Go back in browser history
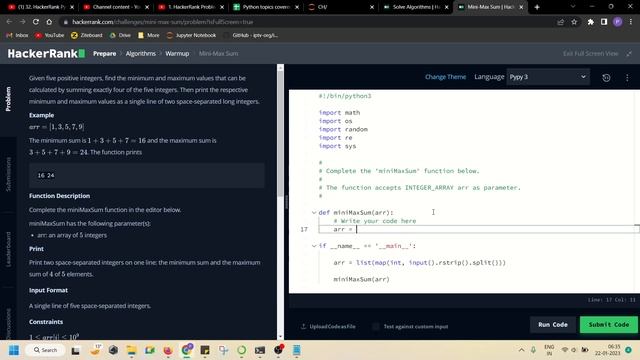This screenshot has width=640, height=360. [9, 22]
